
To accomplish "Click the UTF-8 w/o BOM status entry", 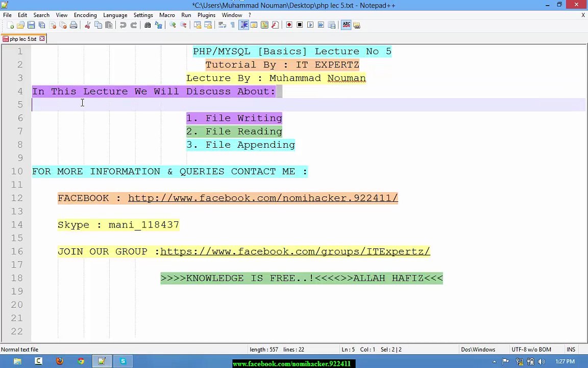I will click(531, 349).
